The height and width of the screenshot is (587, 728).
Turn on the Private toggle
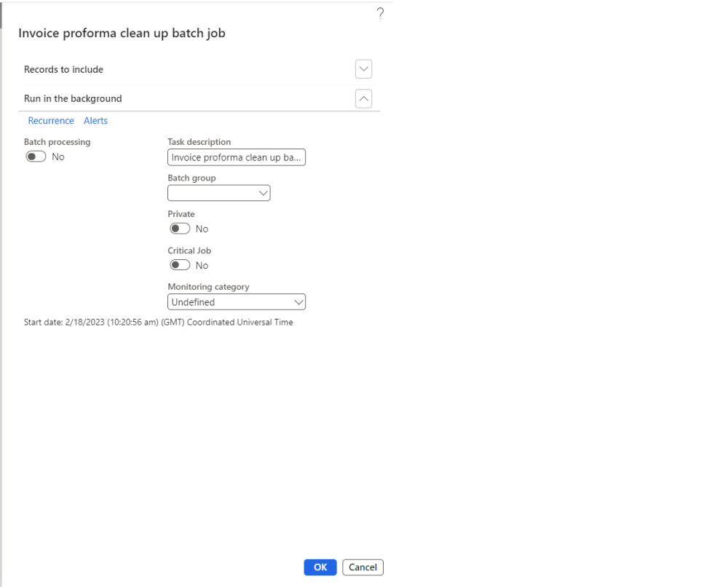click(x=179, y=229)
